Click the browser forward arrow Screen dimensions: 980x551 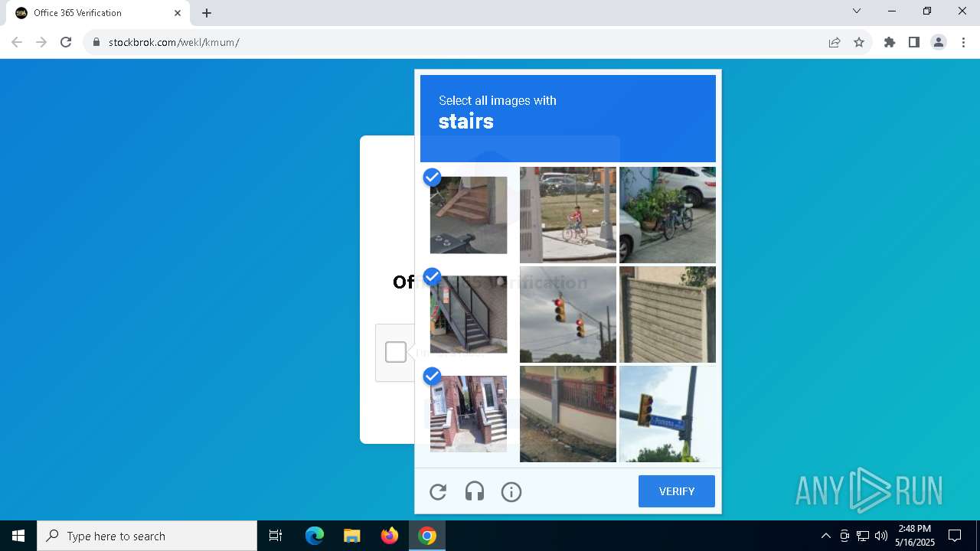click(41, 42)
